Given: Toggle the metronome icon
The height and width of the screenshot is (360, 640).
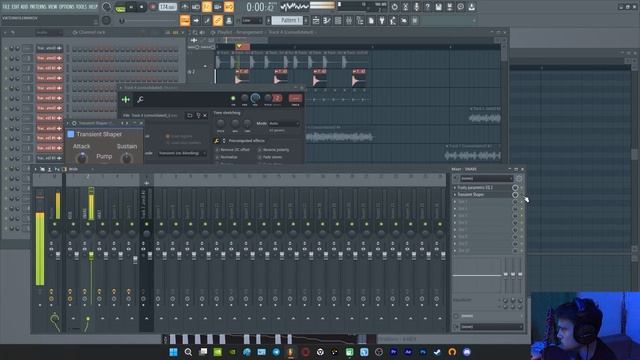Looking at the screenshot, I should 185,7.
